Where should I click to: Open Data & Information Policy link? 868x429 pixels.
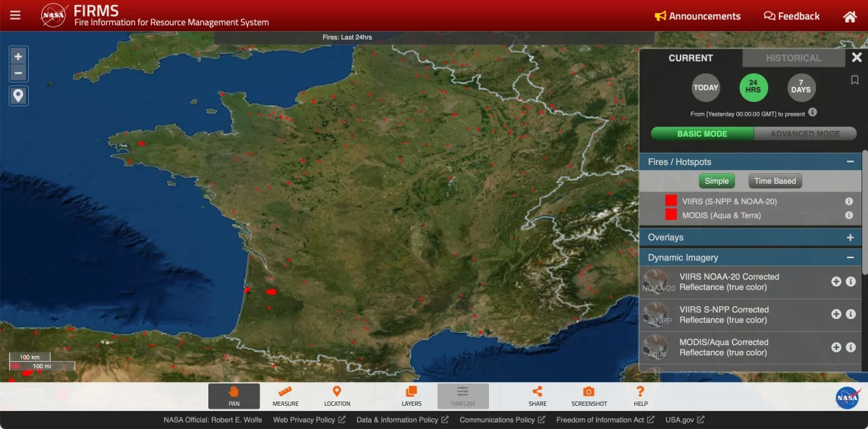[402, 420]
